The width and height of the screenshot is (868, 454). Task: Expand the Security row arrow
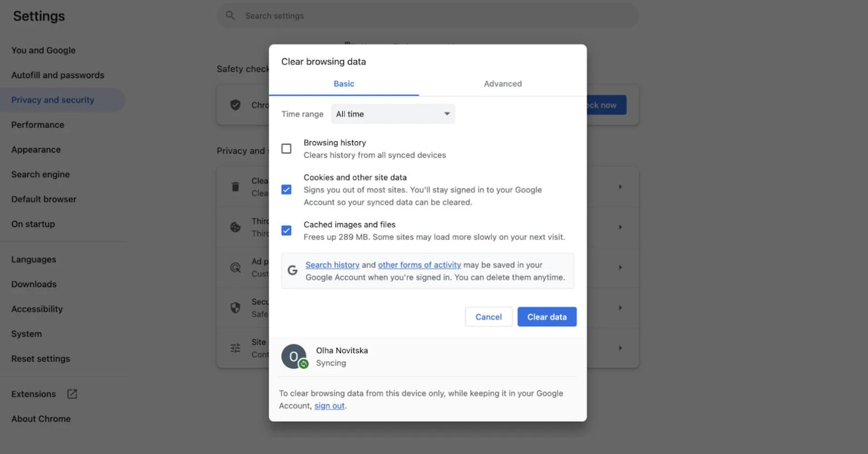(620, 308)
